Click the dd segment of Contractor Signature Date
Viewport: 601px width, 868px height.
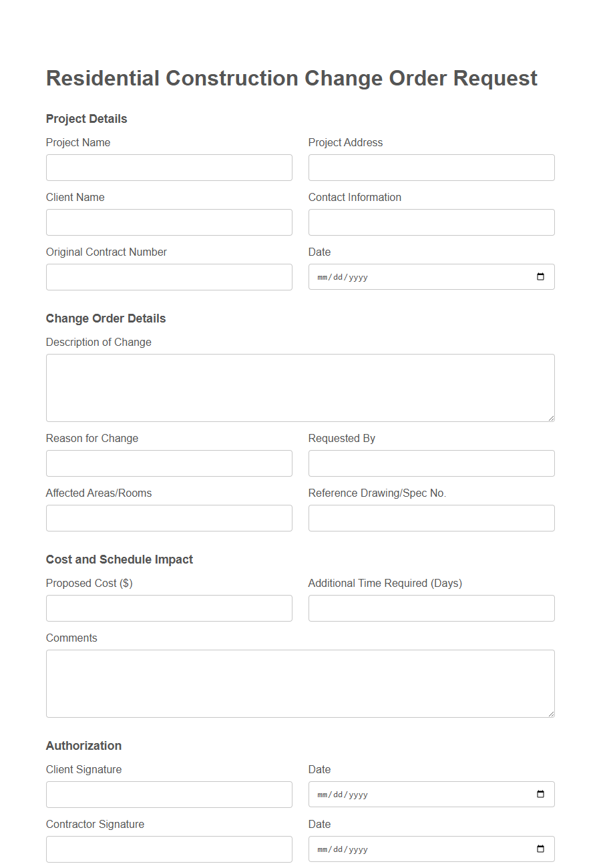pos(338,849)
